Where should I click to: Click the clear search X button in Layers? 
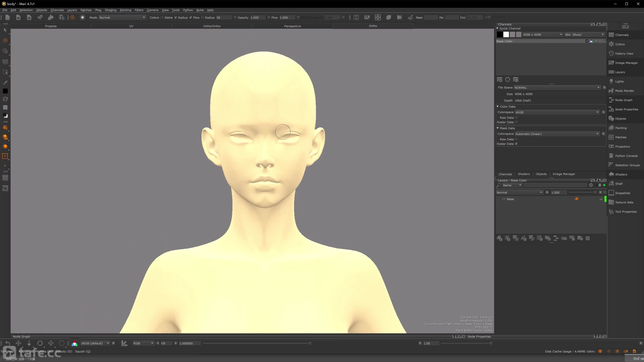[x=591, y=185]
